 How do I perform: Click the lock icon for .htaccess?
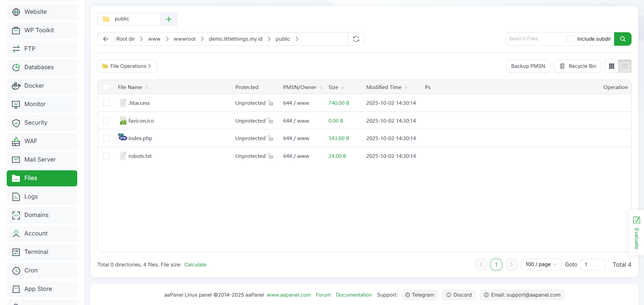[270, 103]
